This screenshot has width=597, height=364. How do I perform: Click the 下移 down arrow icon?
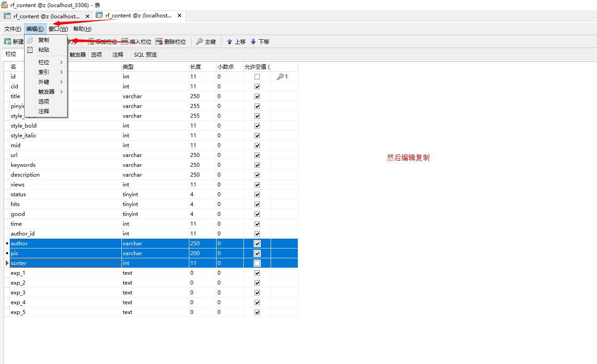click(x=253, y=41)
